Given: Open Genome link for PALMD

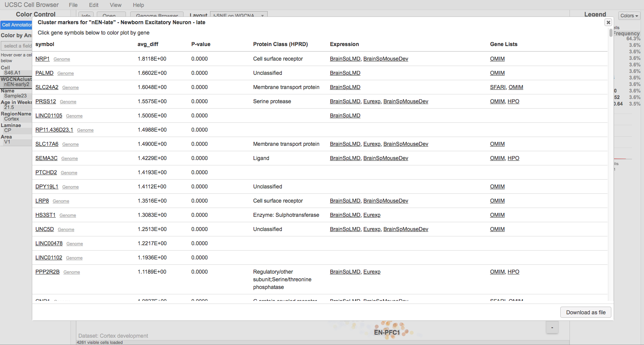Looking at the screenshot, I should click(x=66, y=73).
